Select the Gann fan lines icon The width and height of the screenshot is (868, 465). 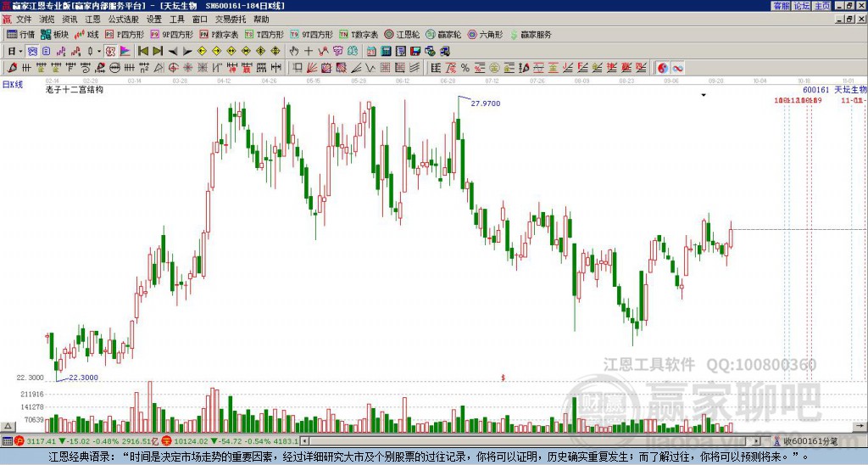click(312, 68)
